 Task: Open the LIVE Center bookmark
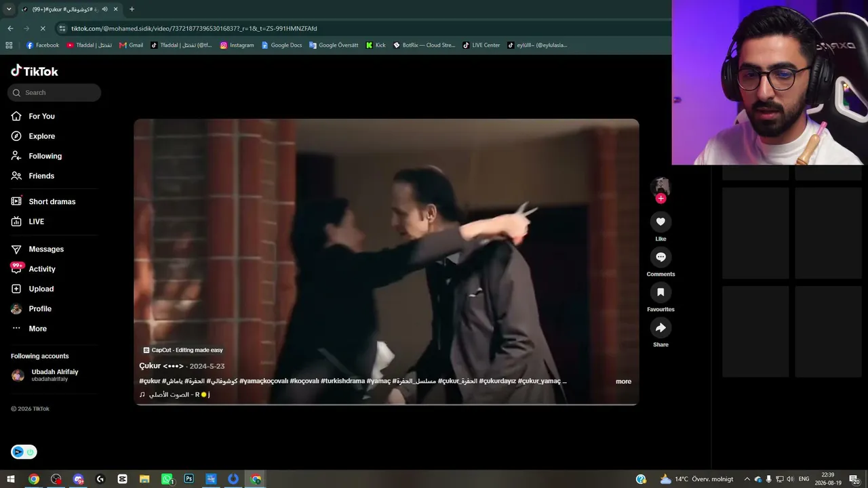(x=481, y=45)
